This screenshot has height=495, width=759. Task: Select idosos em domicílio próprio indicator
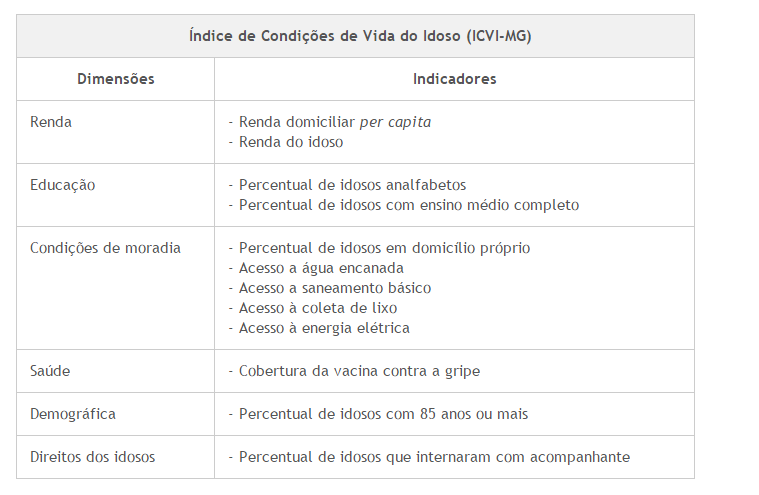384,248
